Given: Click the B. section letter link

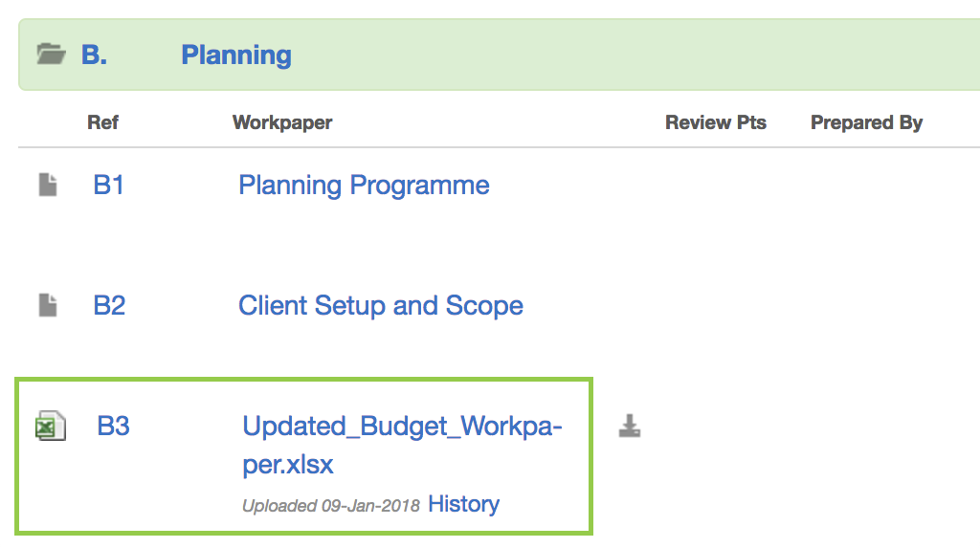Looking at the screenshot, I should [x=95, y=55].
